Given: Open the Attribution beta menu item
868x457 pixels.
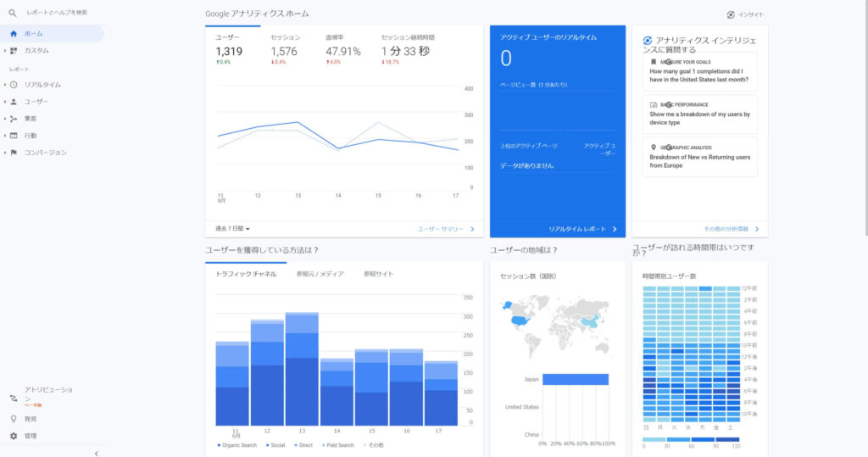Looking at the screenshot, I should point(48,397).
